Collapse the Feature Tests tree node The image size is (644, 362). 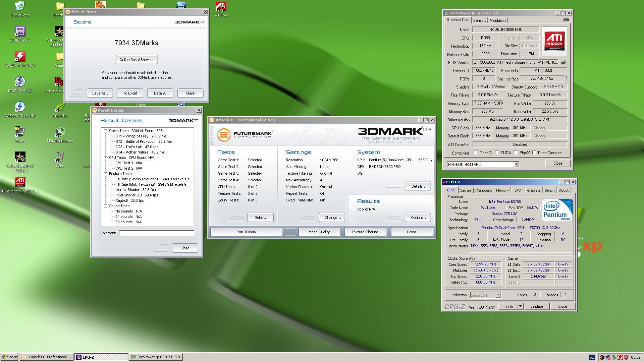click(x=106, y=174)
